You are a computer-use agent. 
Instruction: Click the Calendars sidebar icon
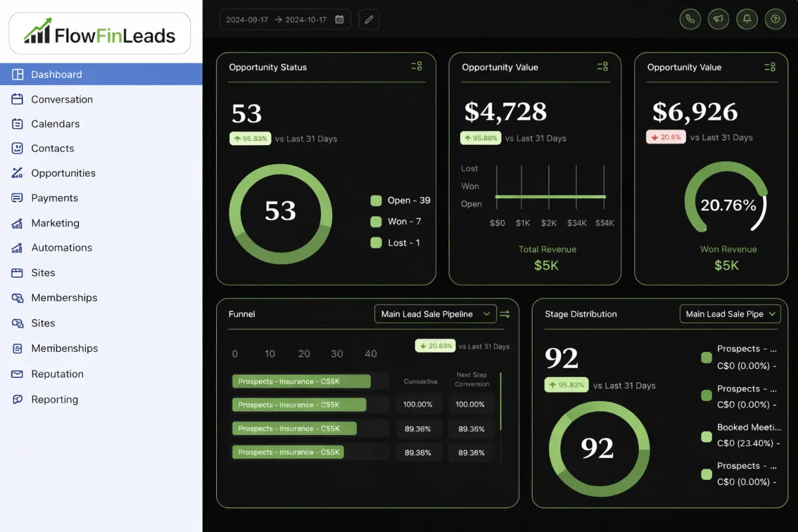pos(17,124)
